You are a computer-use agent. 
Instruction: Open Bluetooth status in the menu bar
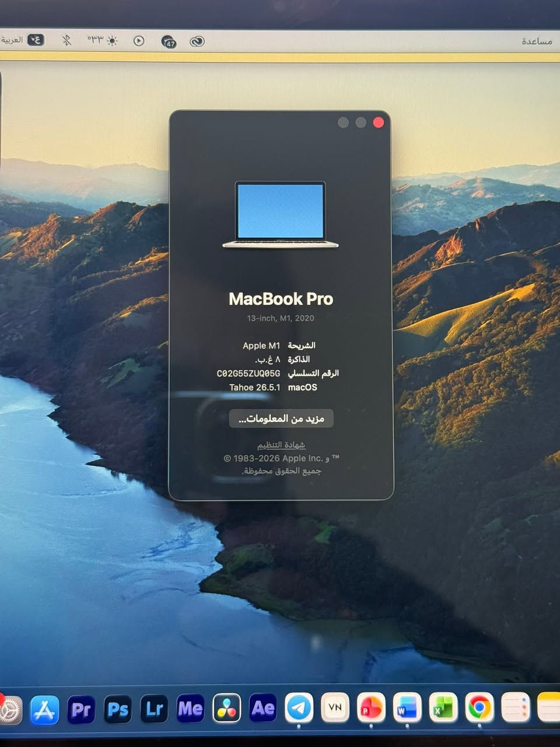pos(66,40)
